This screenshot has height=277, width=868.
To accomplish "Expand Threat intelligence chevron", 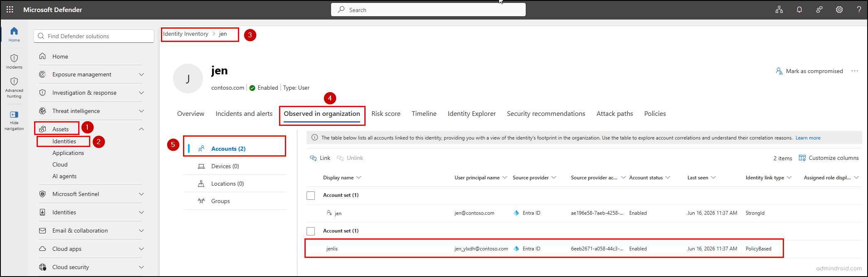I will point(141,111).
